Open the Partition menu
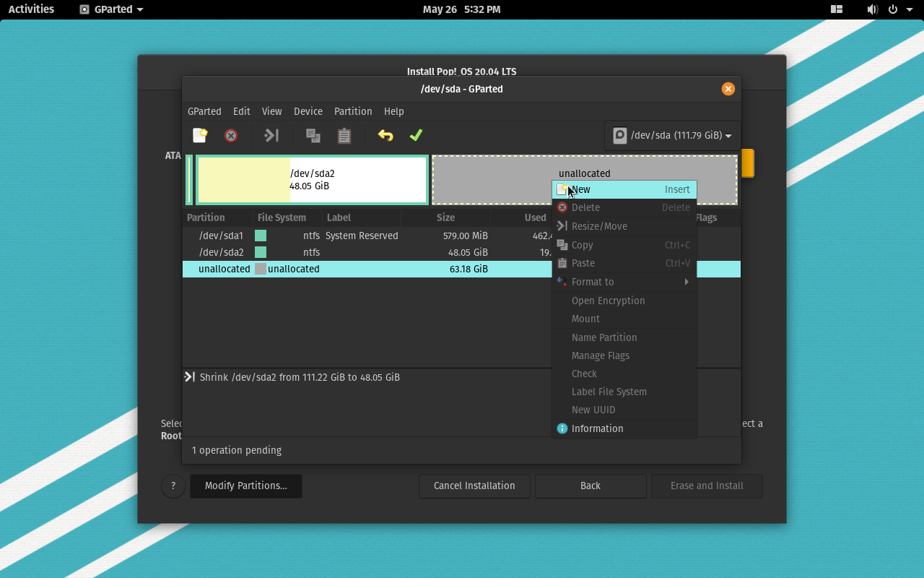The height and width of the screenshot is (578, 924). click(x=353, y=111)
